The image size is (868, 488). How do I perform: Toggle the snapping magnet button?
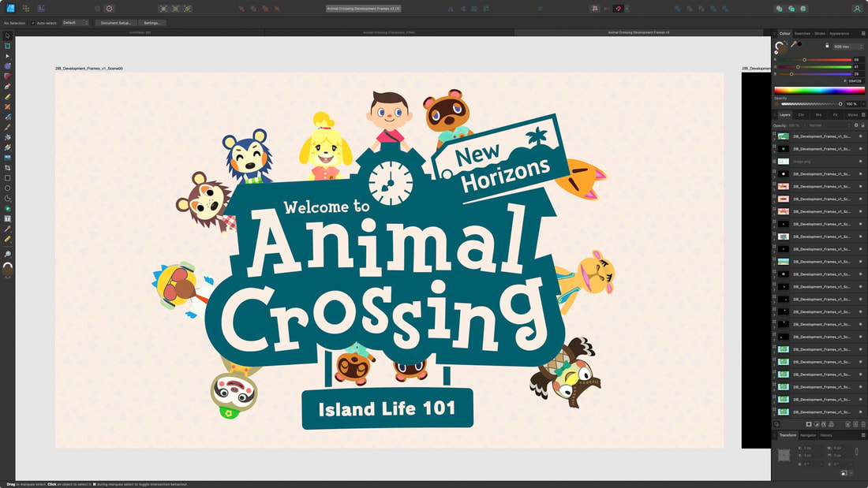coord(619,9)
